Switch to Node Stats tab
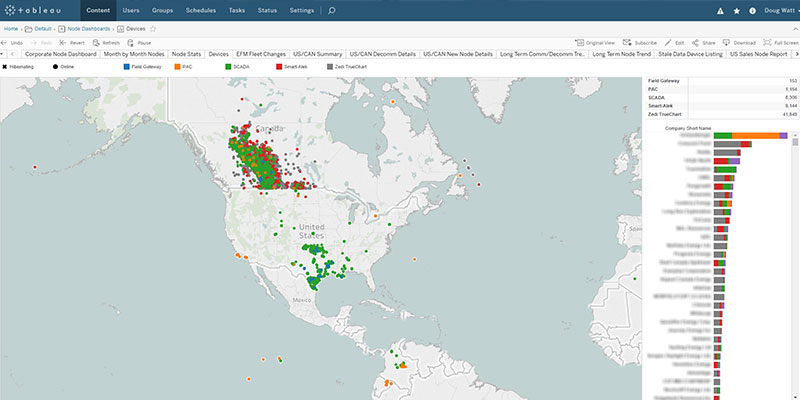 pyautogui.click(x=186, y=54)
